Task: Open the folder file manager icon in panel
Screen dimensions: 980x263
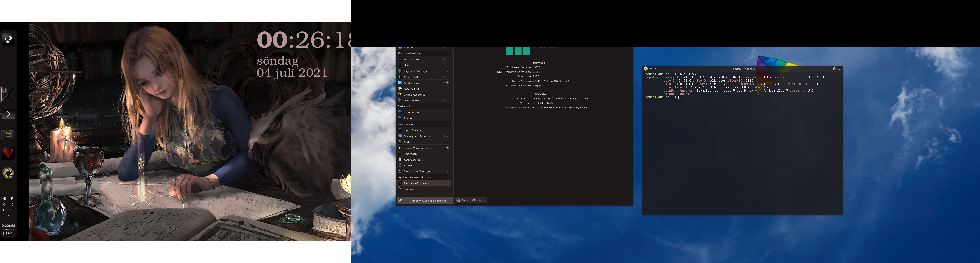Action: point(8,134)
